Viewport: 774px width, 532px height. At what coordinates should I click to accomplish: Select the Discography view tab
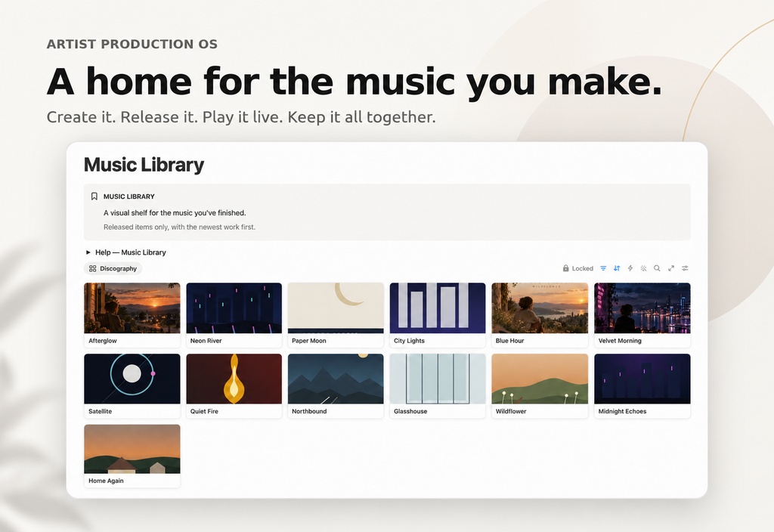[113, 268]
